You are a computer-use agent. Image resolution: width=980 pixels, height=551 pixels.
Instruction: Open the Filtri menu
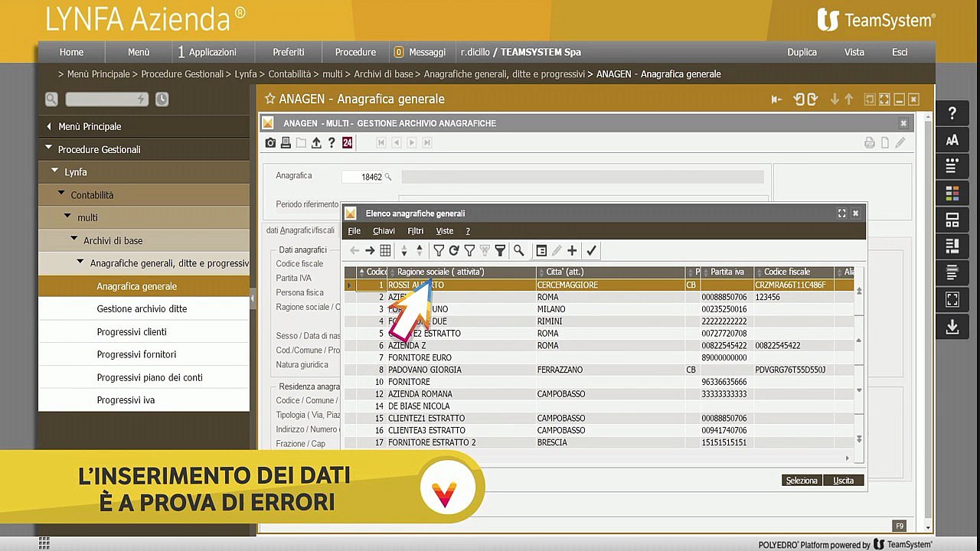(x=415, y=231)
